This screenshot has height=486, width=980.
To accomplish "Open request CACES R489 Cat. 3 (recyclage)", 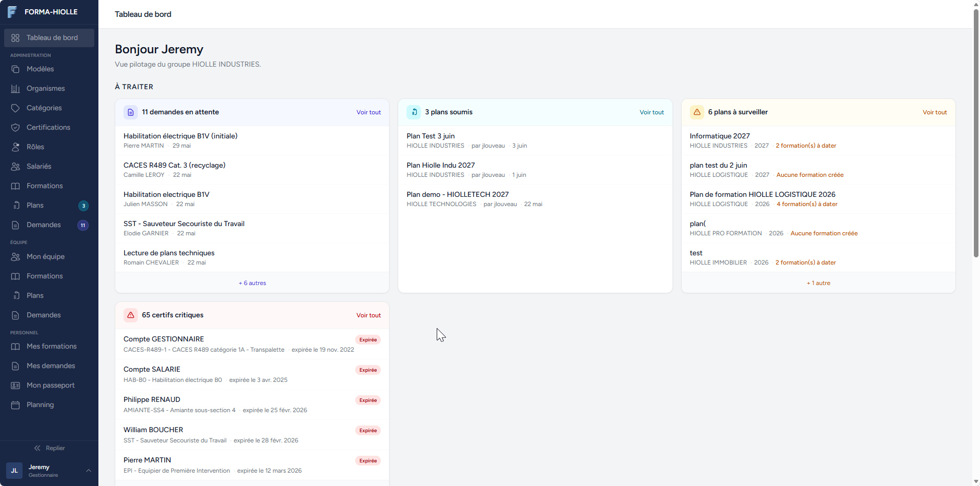I will (x=252, y=170).
